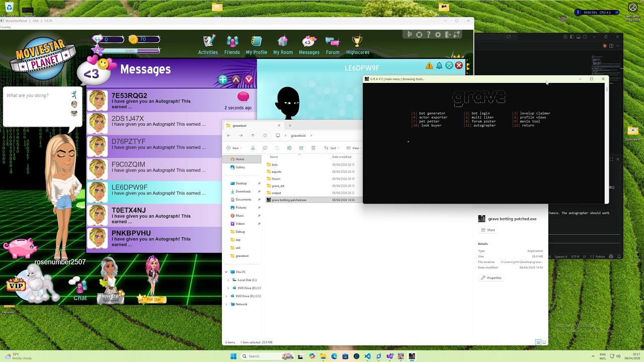This screenshot has width=644, height=362.
Task: Open My Profile in MovieStarPlanet
Action: pos(257,44)
